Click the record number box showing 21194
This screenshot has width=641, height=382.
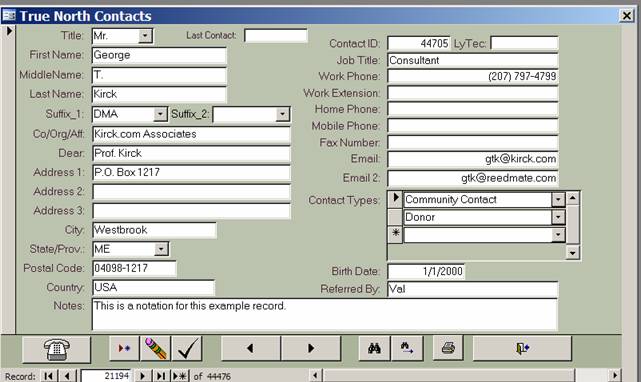pyautogui.click(x=106, y=376)
